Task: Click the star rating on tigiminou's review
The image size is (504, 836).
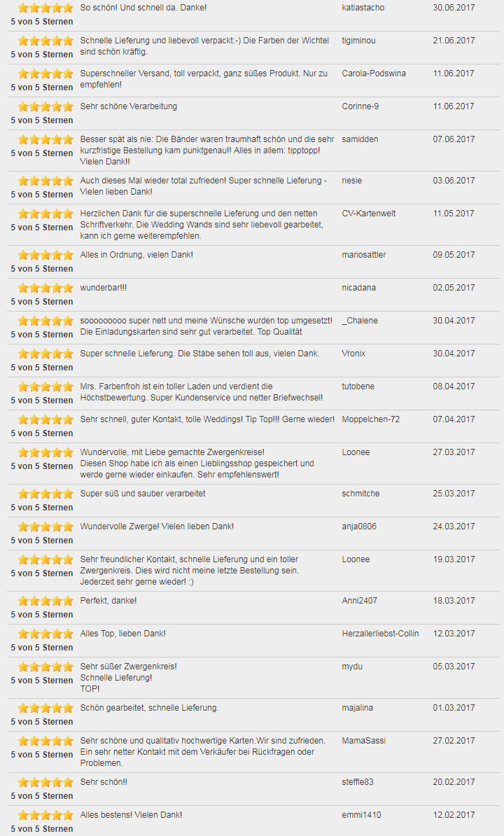Action: click(x=45, y=41)
